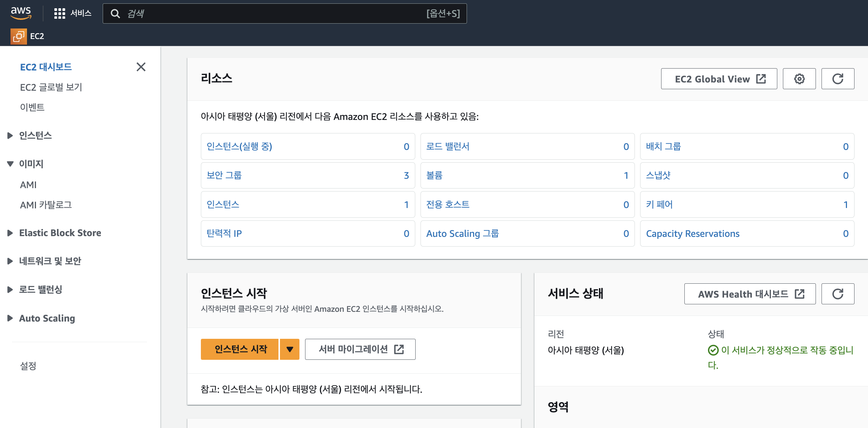Open 이벤트 in sidebar
868x428 pixels.
(32, 107)
